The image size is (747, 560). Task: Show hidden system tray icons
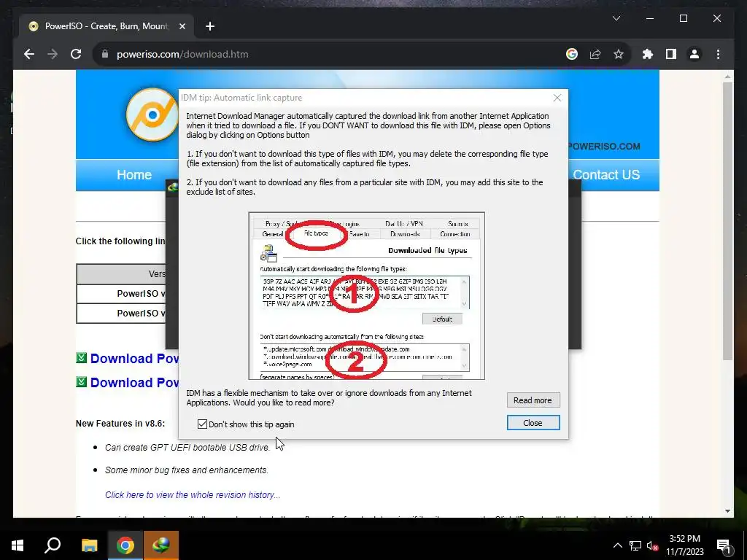tap(617, 545)
